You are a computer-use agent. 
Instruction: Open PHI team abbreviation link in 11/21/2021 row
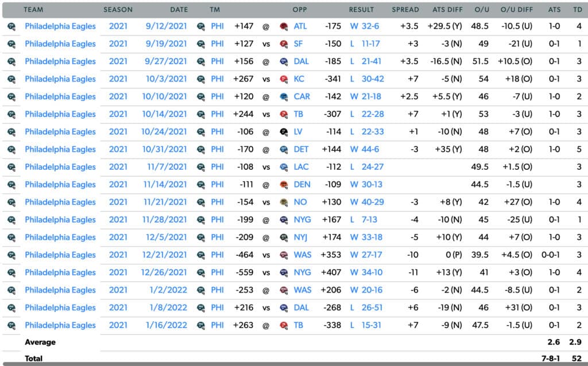(217, 203)
